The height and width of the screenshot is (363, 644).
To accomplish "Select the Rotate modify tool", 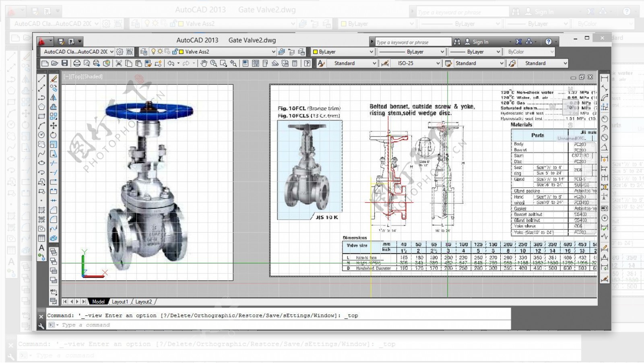I will (54, 135).
